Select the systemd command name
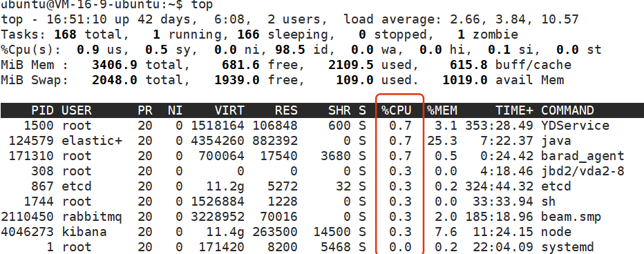 point(567,247)
